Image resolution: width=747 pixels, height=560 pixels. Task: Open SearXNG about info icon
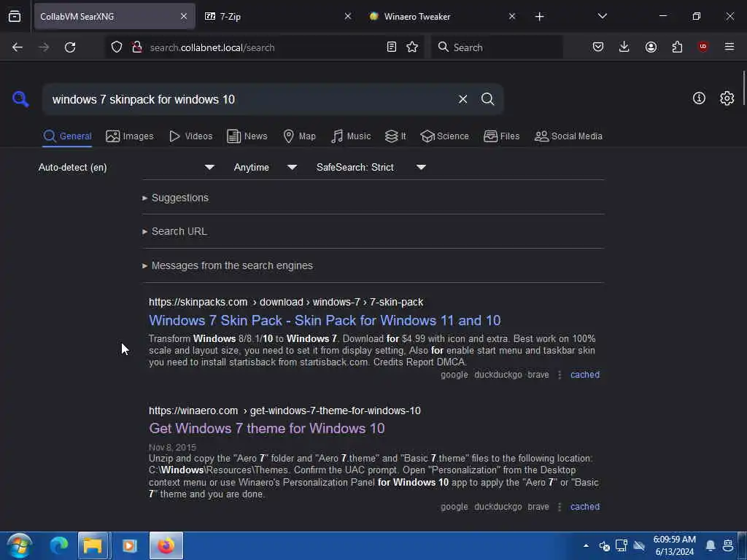tap(699, 98)
